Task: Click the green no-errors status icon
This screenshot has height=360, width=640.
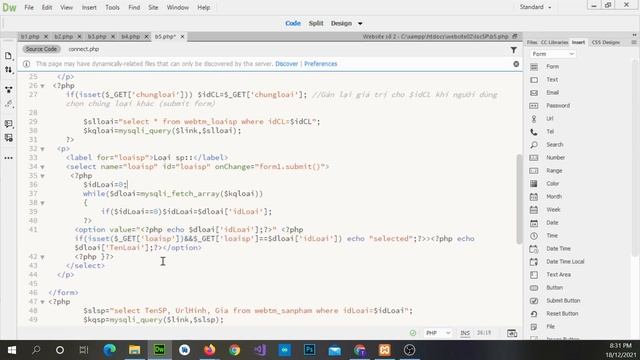Action: point(413,333)
